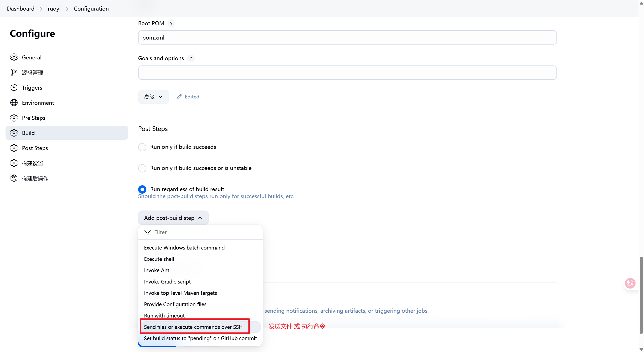Pick Invoke top-level Maven targets option
The height and width of the screenshot is (352, 644).
(x=180, y=293)
